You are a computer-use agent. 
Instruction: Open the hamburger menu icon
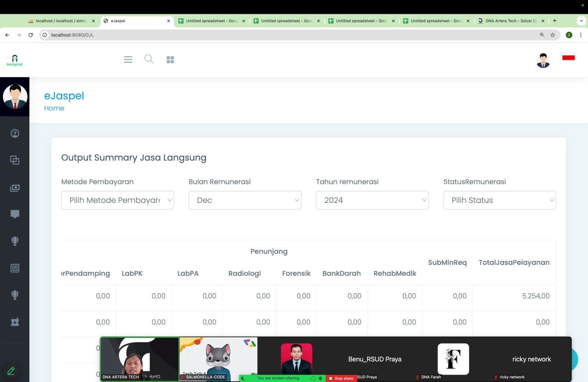click(x=128, y=60)
